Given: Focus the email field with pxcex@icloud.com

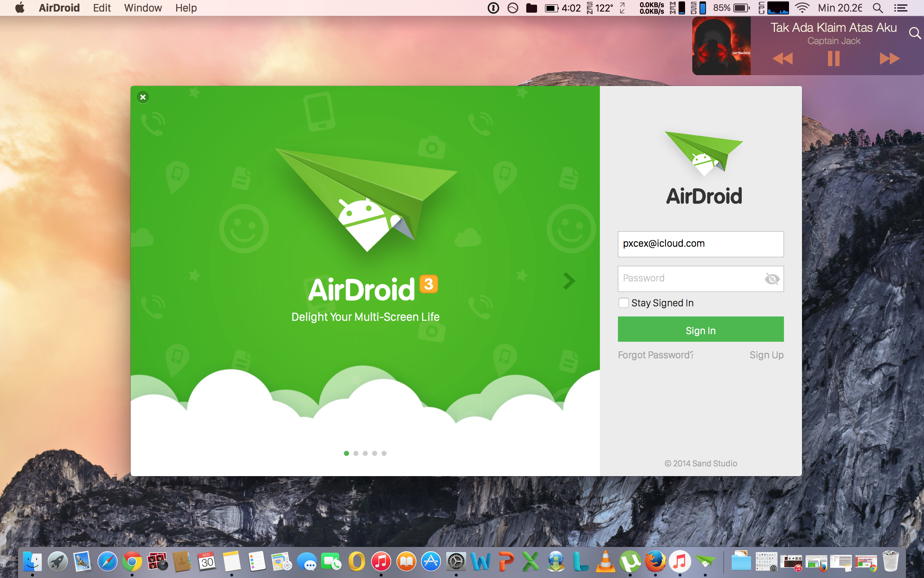Looking at the screenshot, I should (701, 244).
